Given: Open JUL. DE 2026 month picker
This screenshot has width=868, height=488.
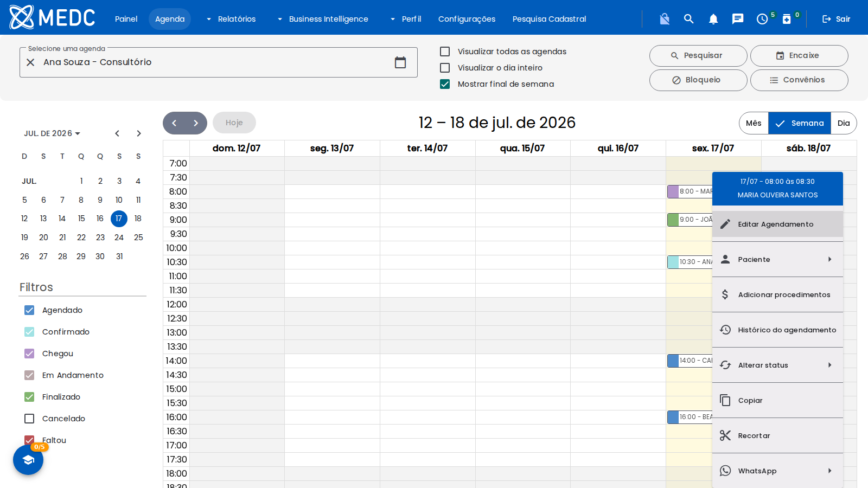Looking at the screenshot, I should pyautogui.click(x=52, y=133).
